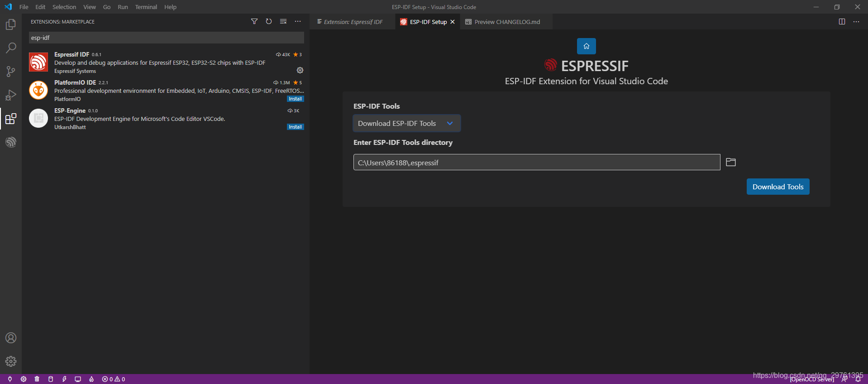Open the Edit menu
Viewport: 868px width, 384px height.
[x=40, y=7]
